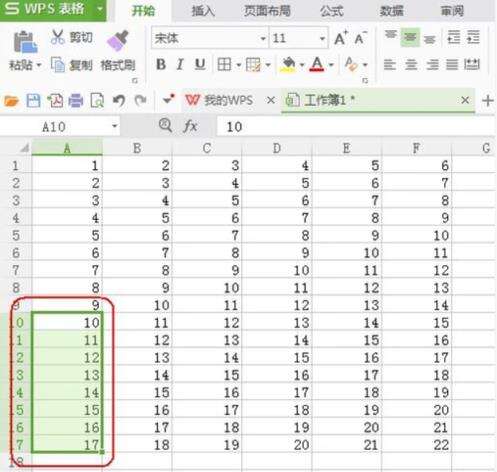Open table style dropdown arrow
497x472 pixels.
(x=268, y=65)
